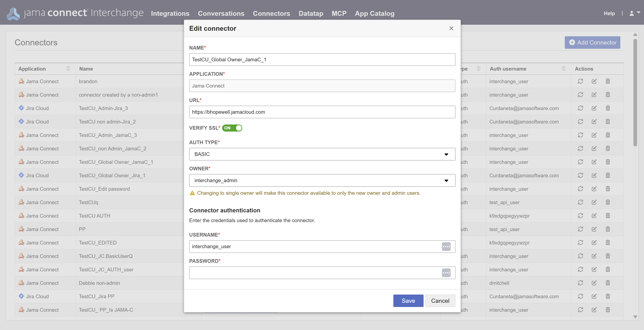
Task: Click the URL input field
Action: 322,112
